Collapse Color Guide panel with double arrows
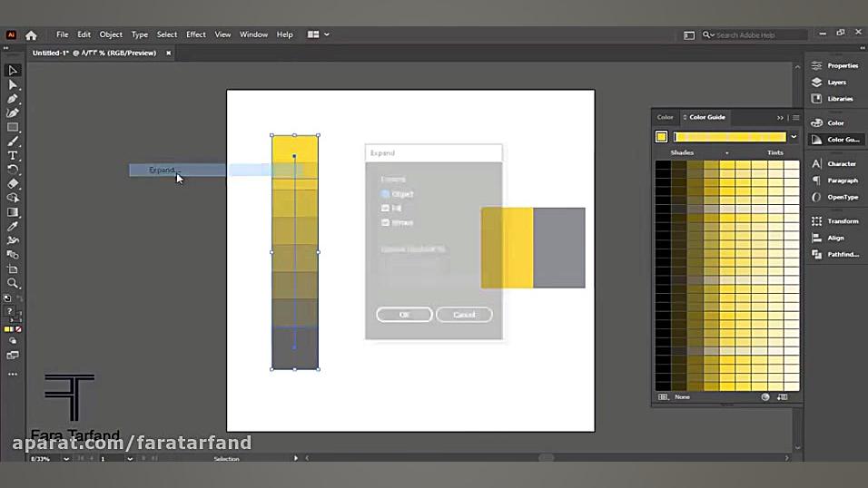This screenshot has width=868, height=488. tap(780, 117)
